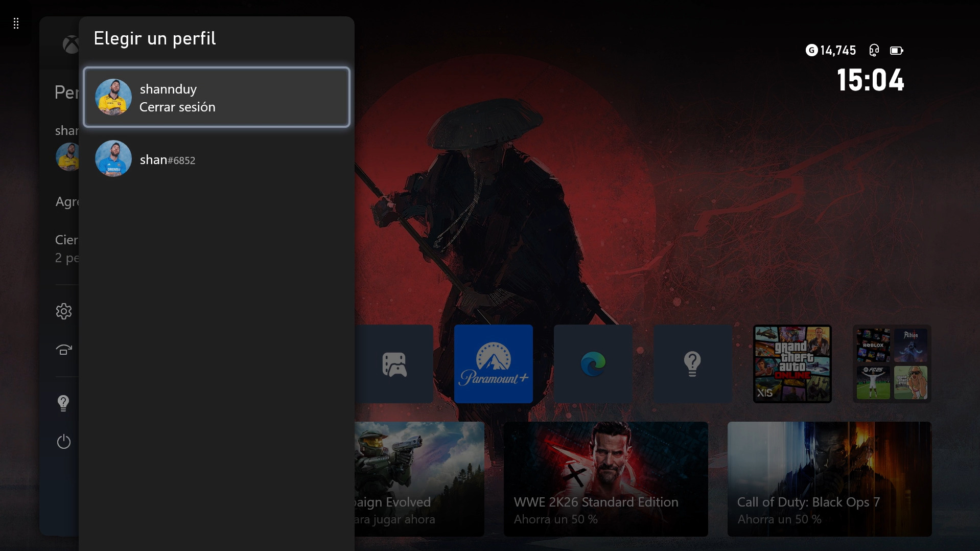Screen dimensions: 980x551
Task: Click the dotted grip icon at top-left corner
Action: 16,24
